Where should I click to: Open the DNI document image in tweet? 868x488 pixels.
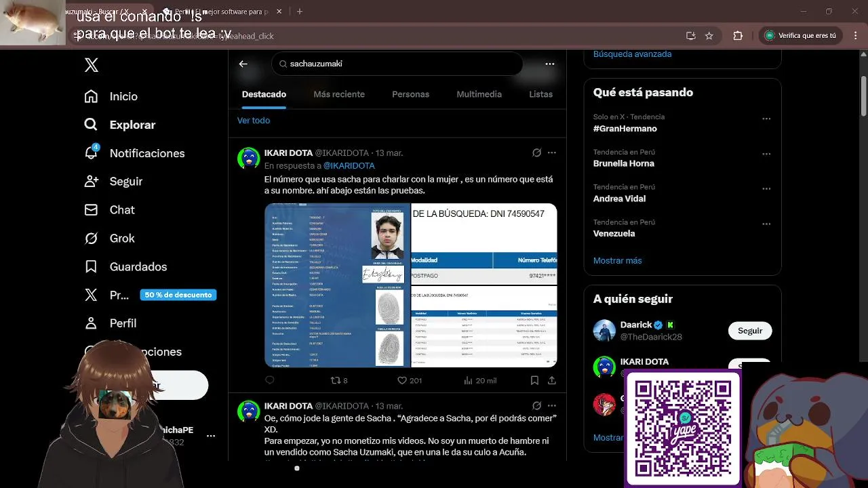click(x=337, y=285)
